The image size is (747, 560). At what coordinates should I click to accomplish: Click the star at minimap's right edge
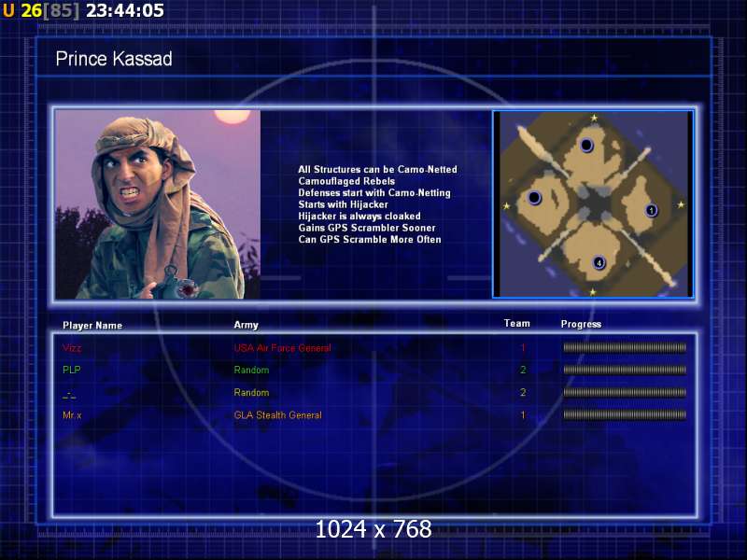coord(681,204)
